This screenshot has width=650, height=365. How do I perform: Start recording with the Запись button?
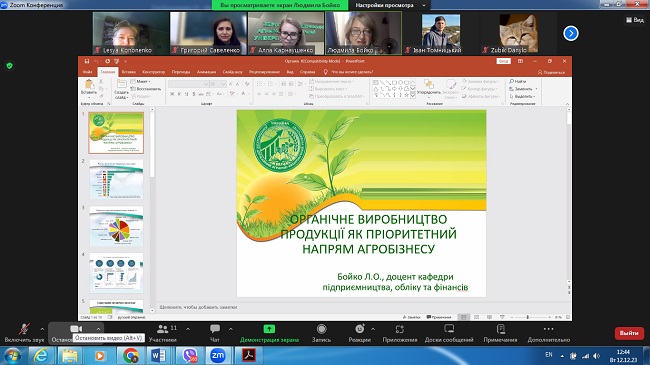click(x=321, y=333)
